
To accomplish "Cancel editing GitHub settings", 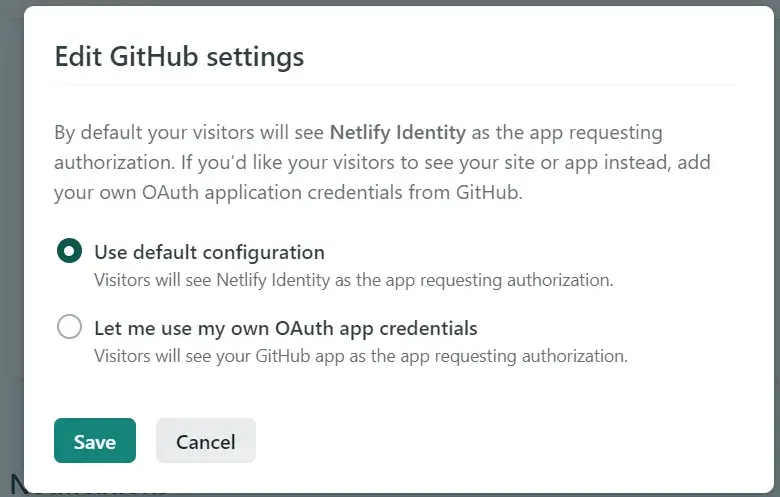I will click(206, 441).
